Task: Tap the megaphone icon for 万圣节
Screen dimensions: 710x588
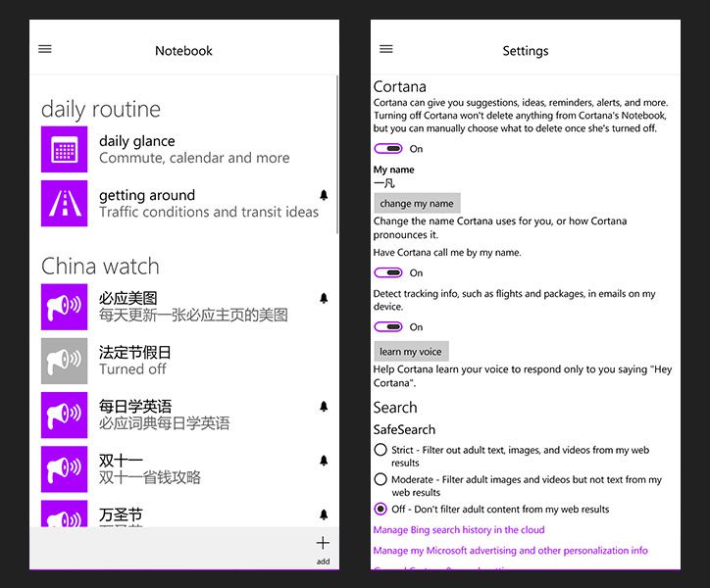Action: [65, 514]
